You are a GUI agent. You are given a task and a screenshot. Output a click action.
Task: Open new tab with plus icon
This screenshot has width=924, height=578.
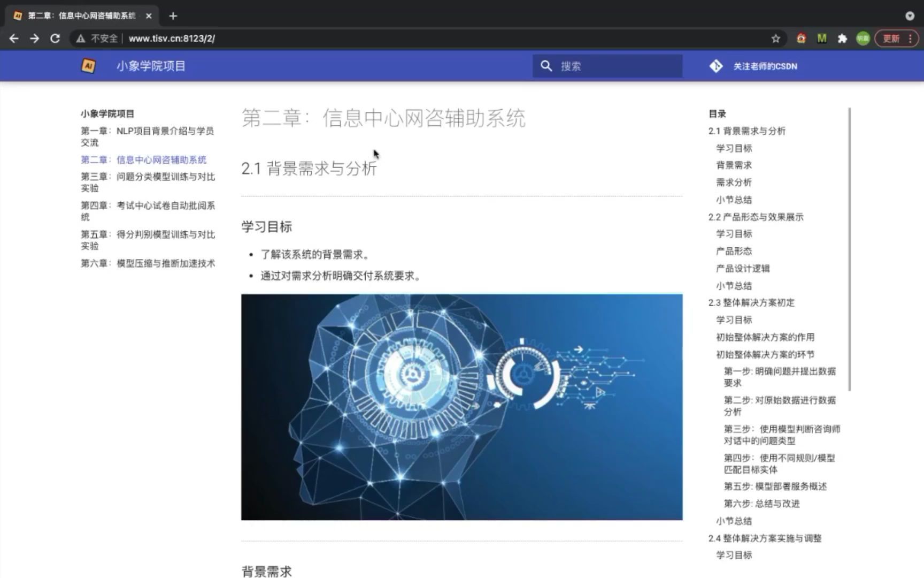click(x=173, y=16)
